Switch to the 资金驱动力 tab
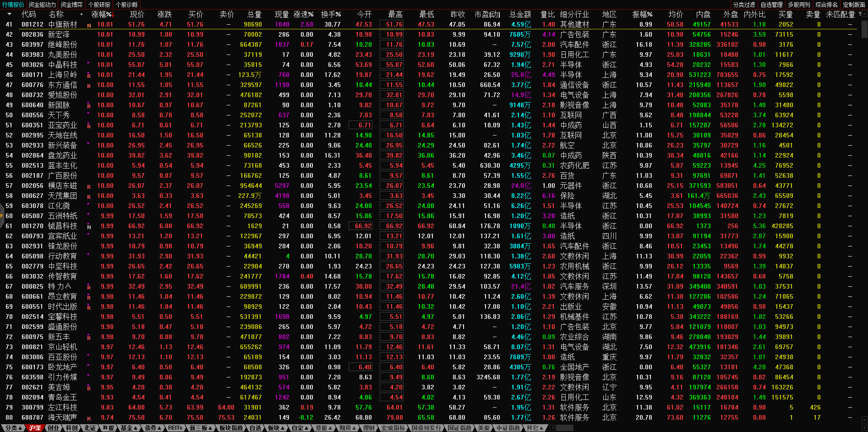The height and width of the screenshot is (432, 868). click(x=42, y=5)
